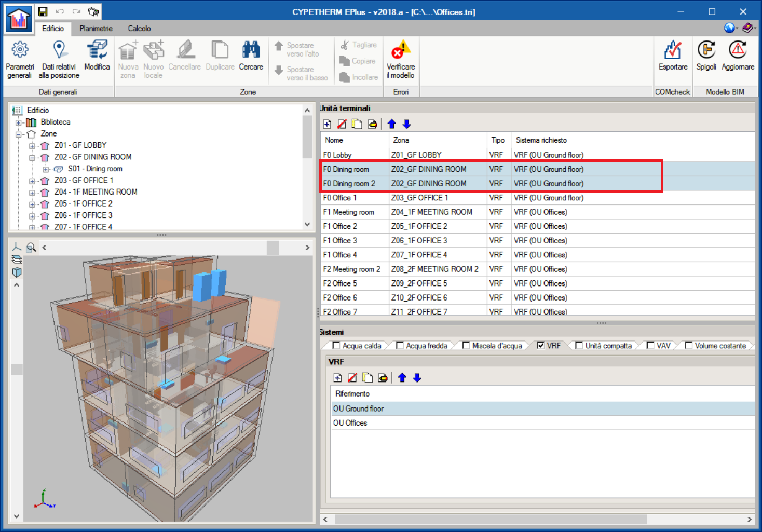Click the 3D view layers icon
This screenshot has width=762, height=532.
click(x=17, y=260)
